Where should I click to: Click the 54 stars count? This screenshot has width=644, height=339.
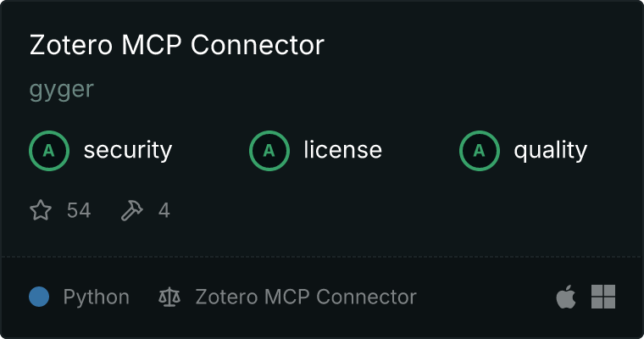[x=79, y=210]
